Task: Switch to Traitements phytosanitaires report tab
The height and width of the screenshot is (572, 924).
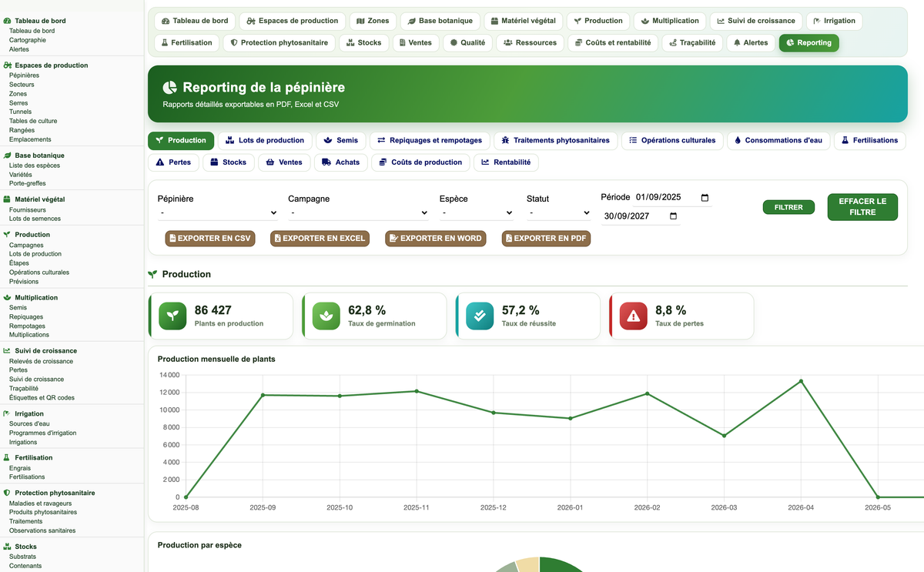Action: [555, 140]
